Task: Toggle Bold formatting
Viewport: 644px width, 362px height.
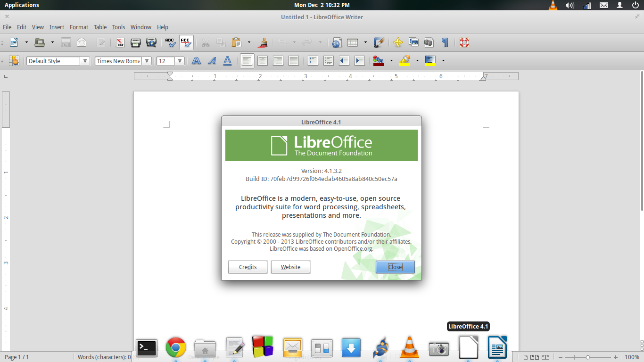Action: 196,61
